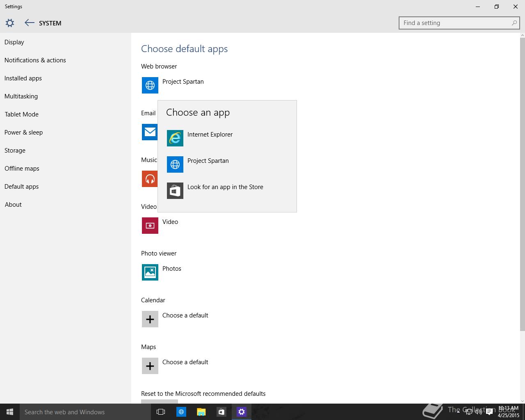The height and width of the screenshot is (420, 525).
Task: Click the Video player app icon
Action: (x=150, y=226)
